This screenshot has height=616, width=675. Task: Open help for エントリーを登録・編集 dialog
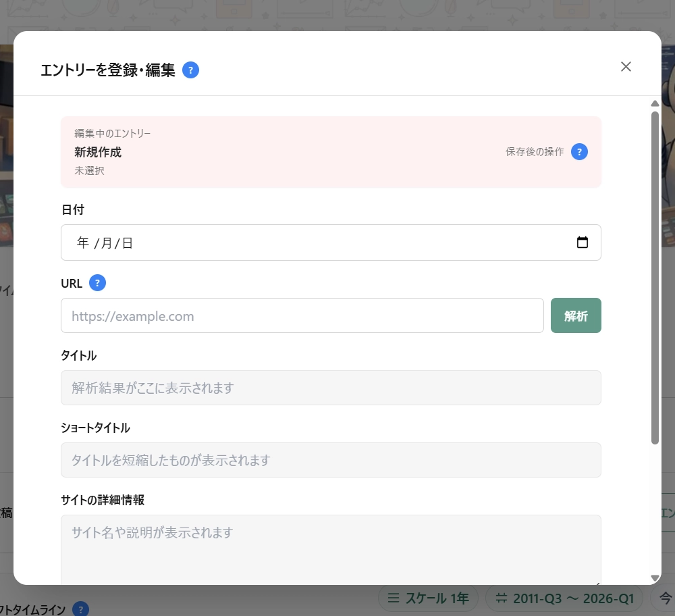[x=190, y=70]
